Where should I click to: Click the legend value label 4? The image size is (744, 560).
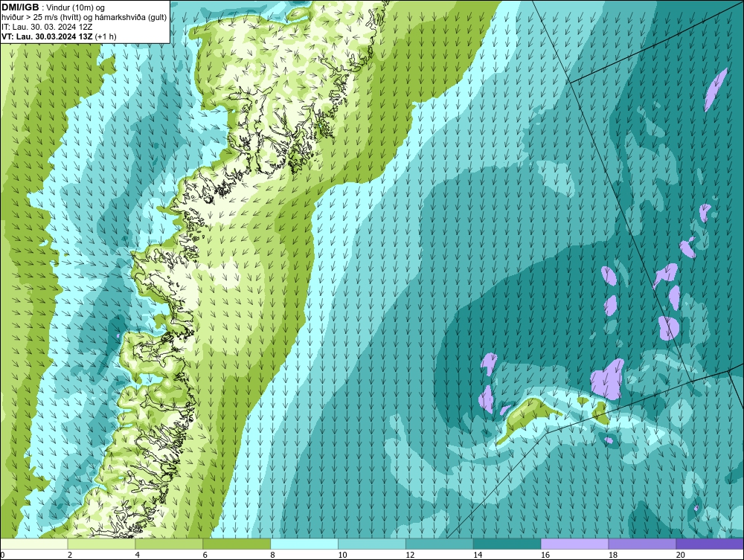tap(137, 555)
